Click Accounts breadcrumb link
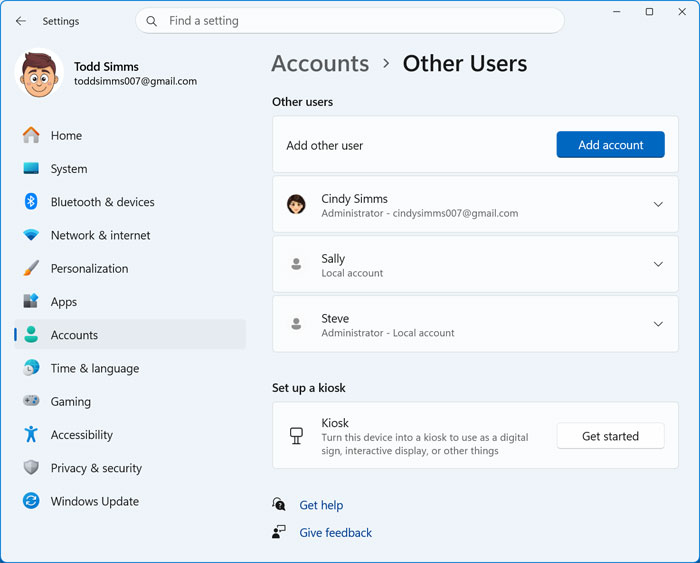 click(320, 63)
